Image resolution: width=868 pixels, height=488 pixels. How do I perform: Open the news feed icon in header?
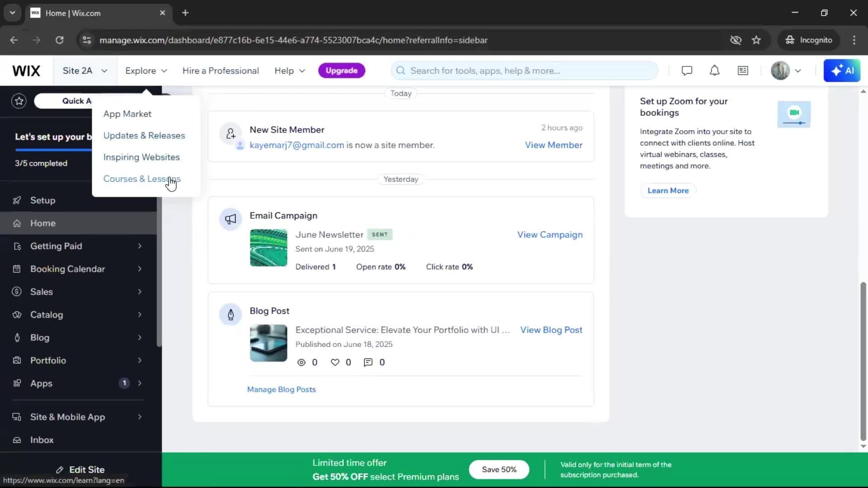tap(743, 71)
